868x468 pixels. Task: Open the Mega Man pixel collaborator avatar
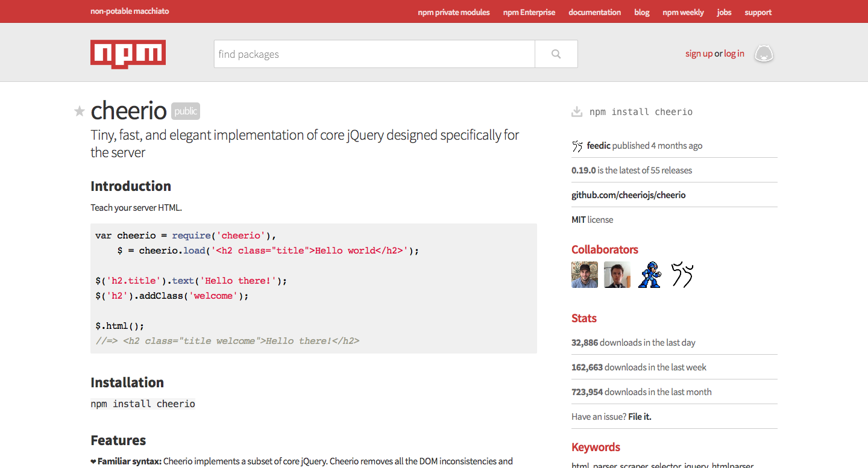tap(650, 275)
